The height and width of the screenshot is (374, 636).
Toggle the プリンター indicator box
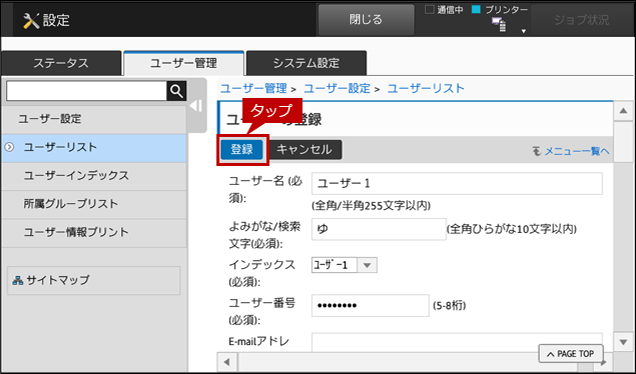(476, 9)
